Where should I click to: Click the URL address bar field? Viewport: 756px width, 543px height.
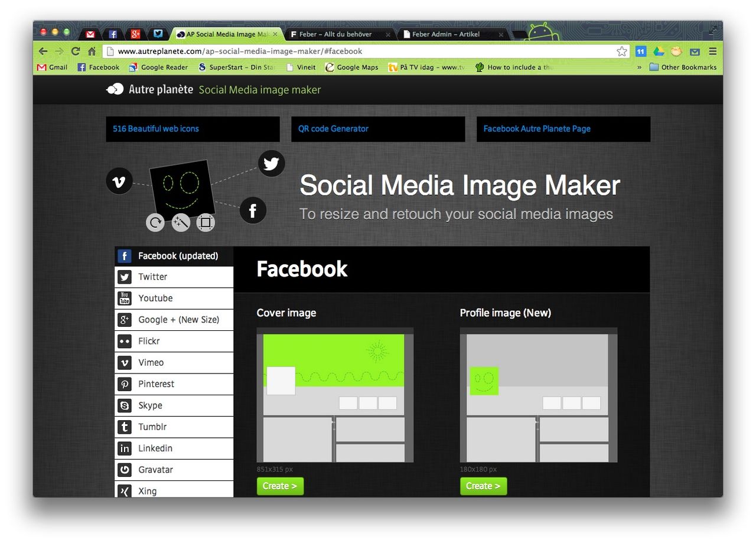coord(354,51)
